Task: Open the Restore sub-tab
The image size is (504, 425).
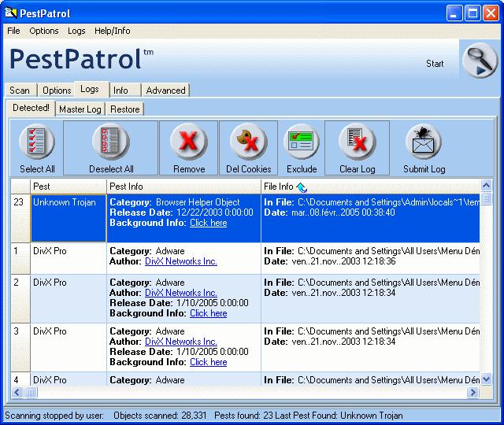Action: (x=125, y=109)
